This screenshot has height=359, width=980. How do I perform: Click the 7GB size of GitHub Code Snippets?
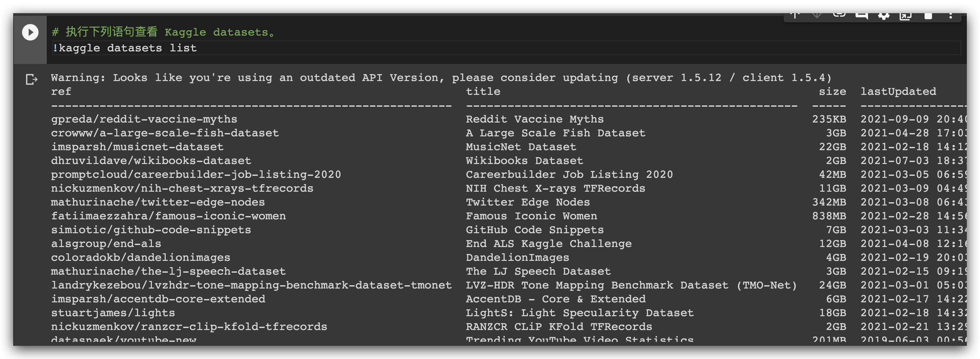pos(836,230)
